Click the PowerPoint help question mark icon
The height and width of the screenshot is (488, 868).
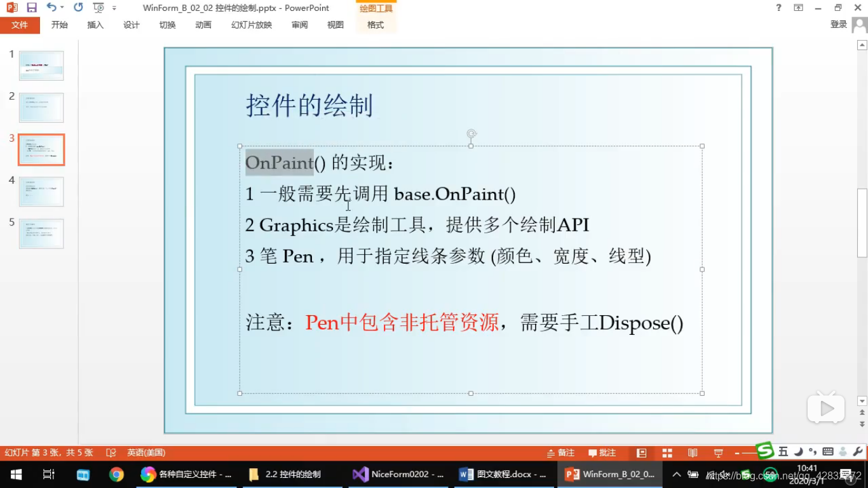(778, 8)
